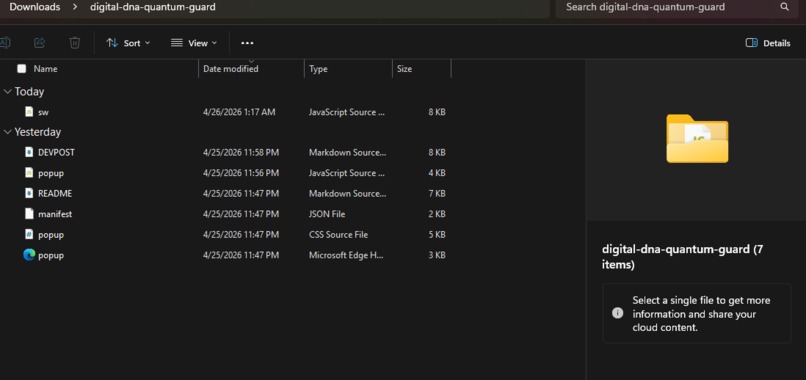Select the popup Microsoft Edge HTML icon
806x380 pixels.
point(29,255)
